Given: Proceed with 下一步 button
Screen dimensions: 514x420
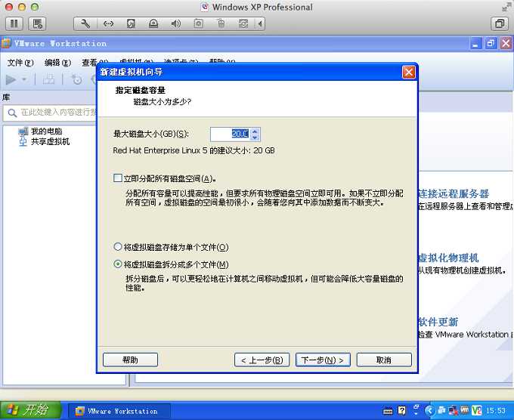Looking at the screenshot, I should pos(323,360).
